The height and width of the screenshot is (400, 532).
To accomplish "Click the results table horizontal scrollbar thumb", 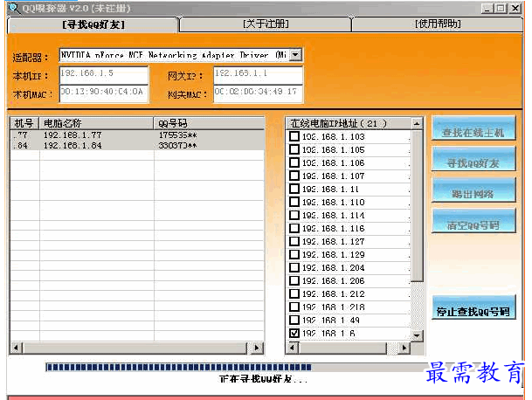I will 135,348.
